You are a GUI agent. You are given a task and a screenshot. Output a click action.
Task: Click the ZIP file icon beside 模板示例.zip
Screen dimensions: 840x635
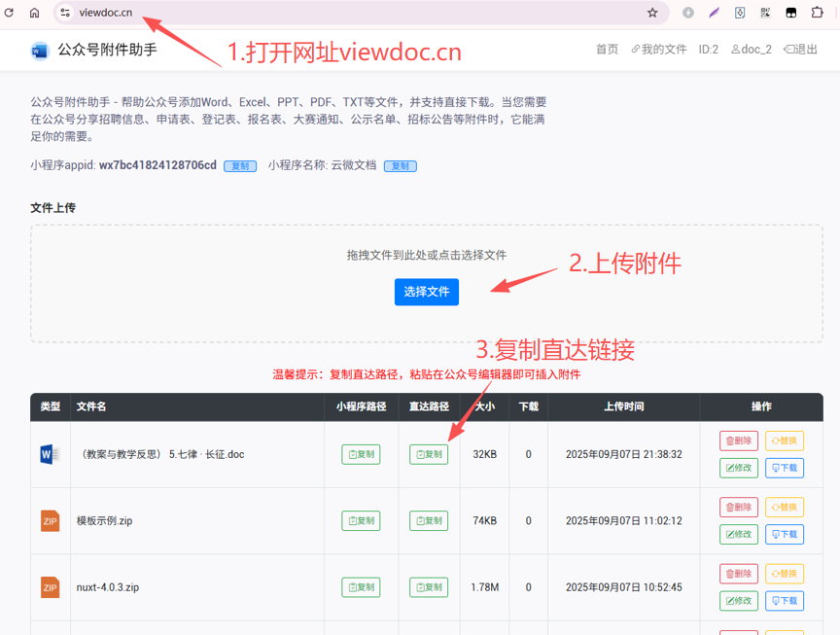tap(50, 520)
